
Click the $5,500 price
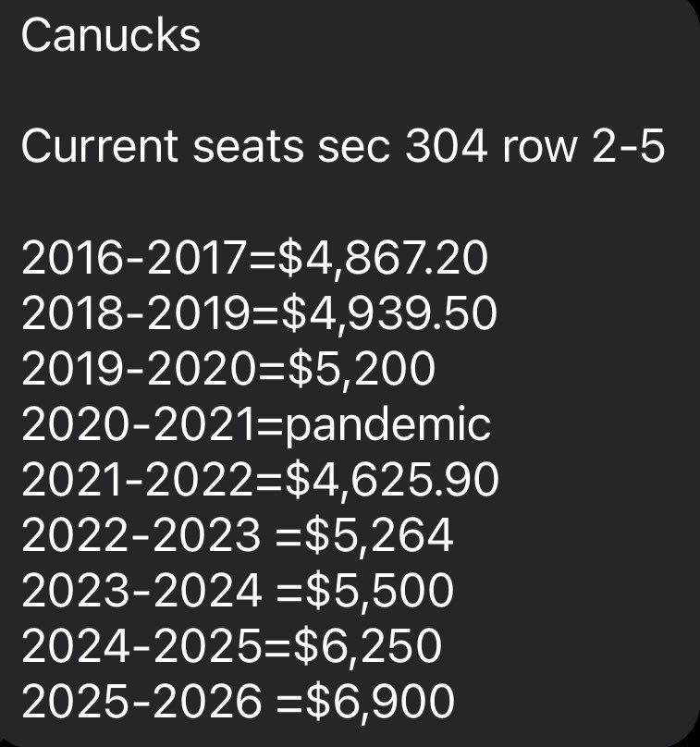380,591
